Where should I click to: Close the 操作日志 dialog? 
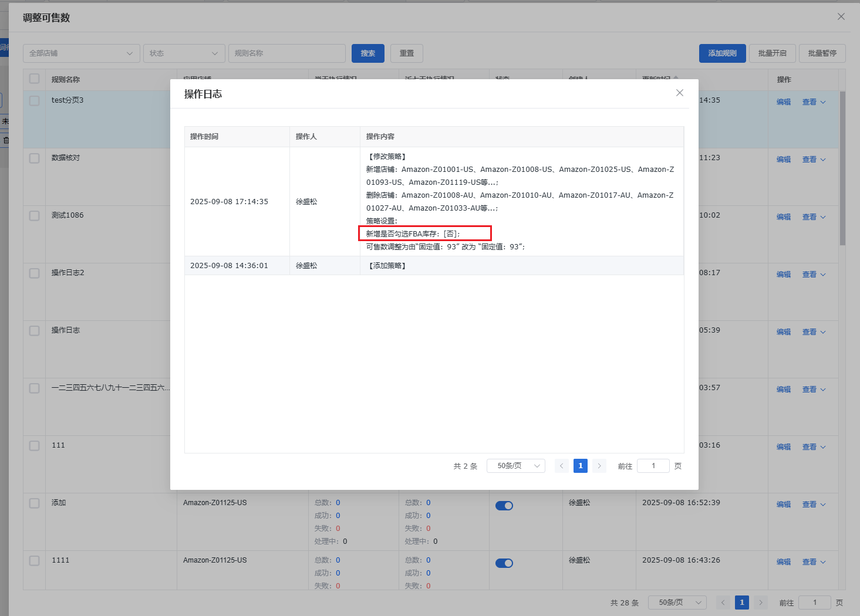[x=680, y=93]
